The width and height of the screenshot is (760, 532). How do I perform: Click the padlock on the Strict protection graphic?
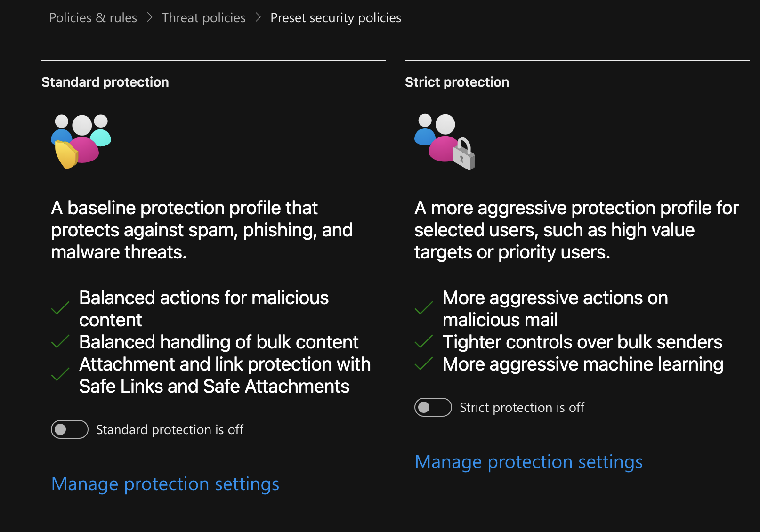(x=464, y=158)
